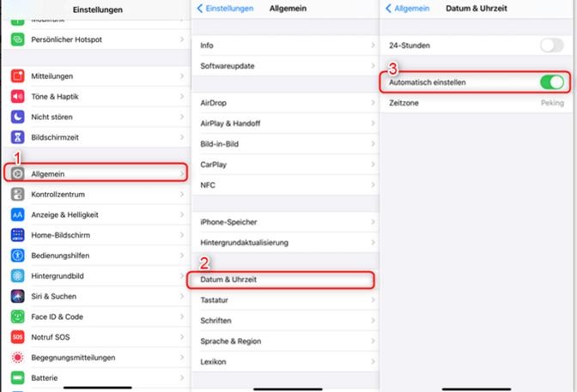
Task: Tap the Batterie icon
Action: [17, 377]
